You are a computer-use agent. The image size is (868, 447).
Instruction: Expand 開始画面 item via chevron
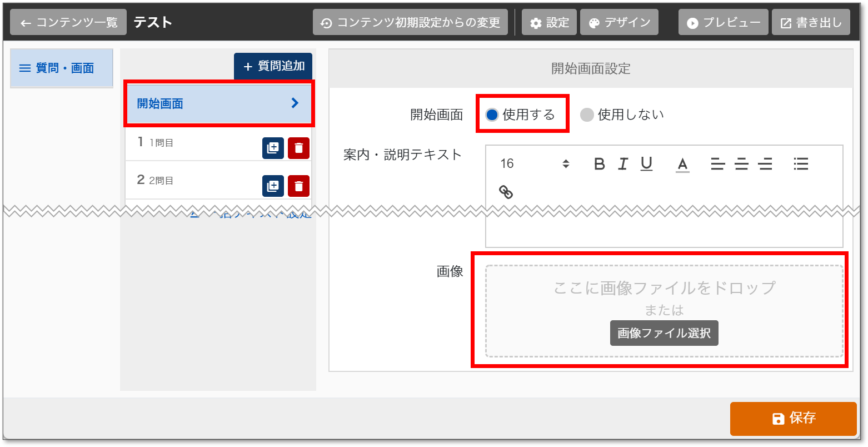[295, 103]
